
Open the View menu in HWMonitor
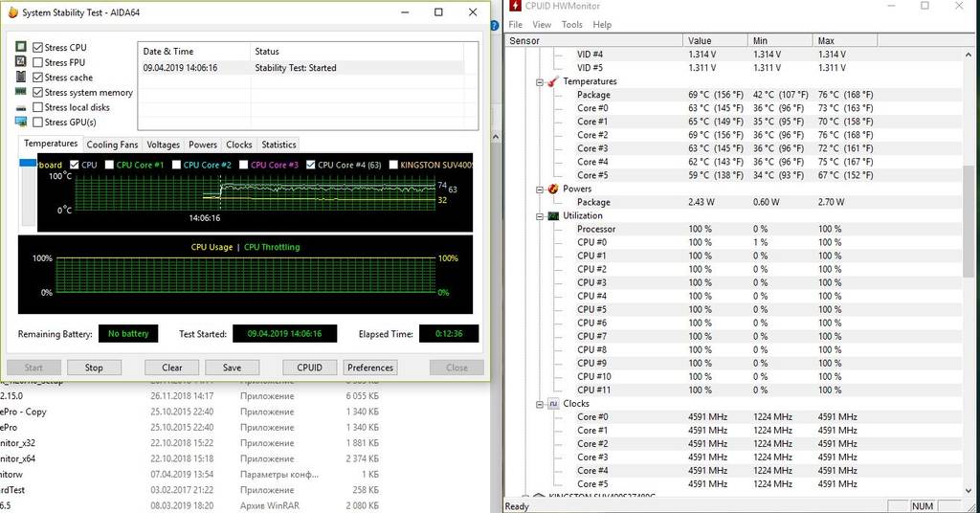pyautogui.click(x=542, y=24)
